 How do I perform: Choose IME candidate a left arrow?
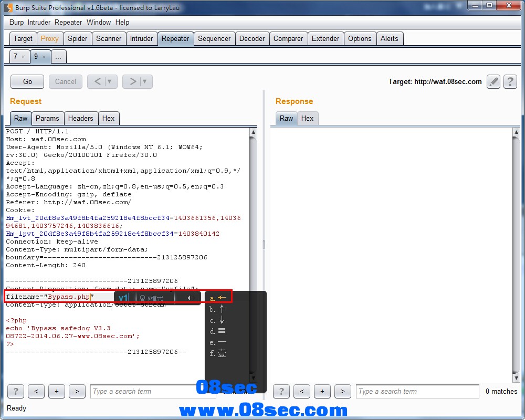click(x=218, y=298)
